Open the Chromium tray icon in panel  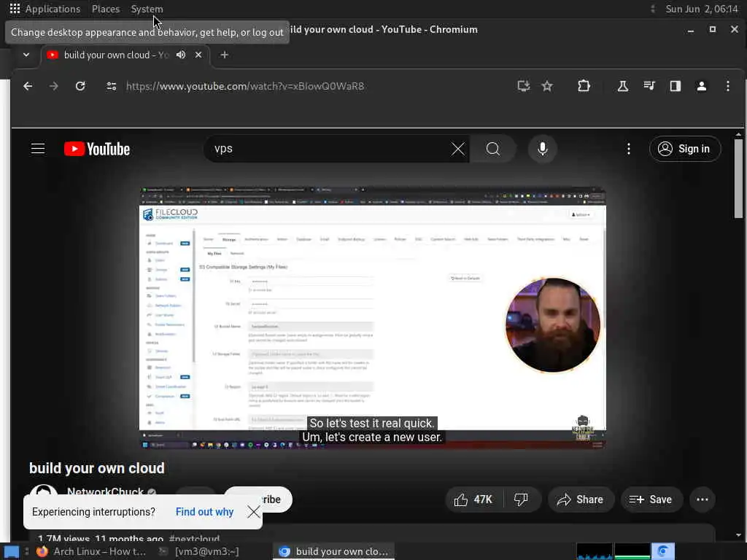(662, 551)
